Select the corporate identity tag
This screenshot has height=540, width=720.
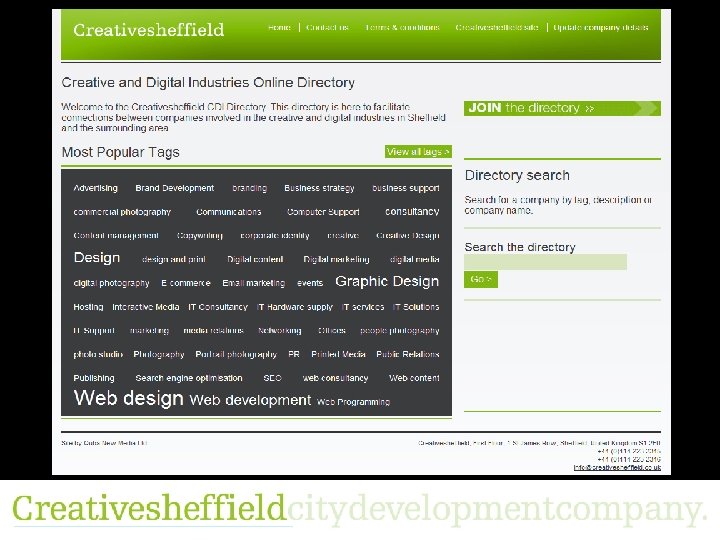point(275,236)
